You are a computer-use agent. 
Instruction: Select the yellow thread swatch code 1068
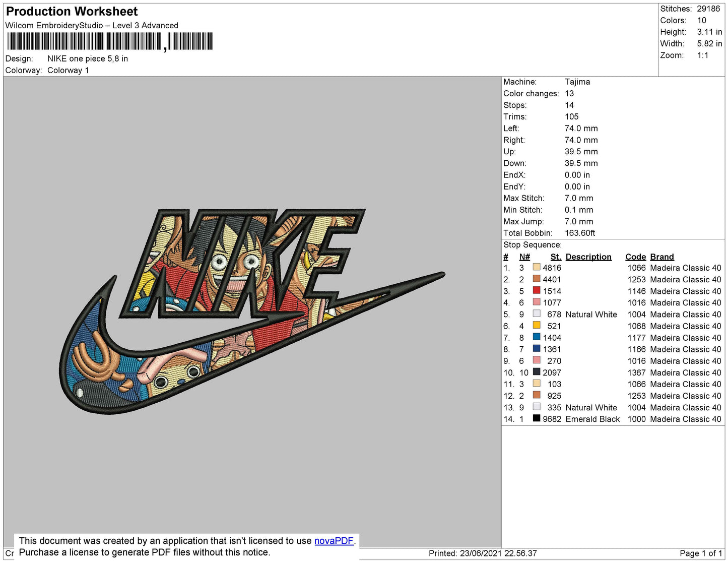pyautogui.click(x=537, y=326)
